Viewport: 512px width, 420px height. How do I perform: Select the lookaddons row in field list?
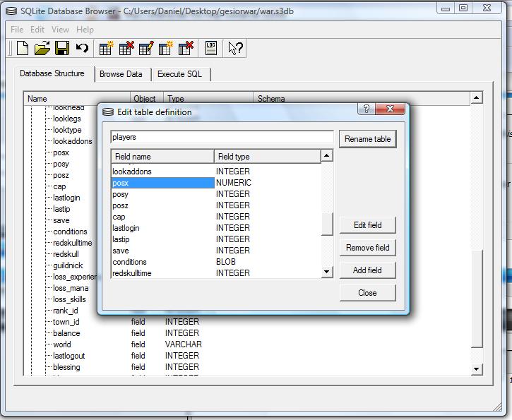[x=216, y=172]
